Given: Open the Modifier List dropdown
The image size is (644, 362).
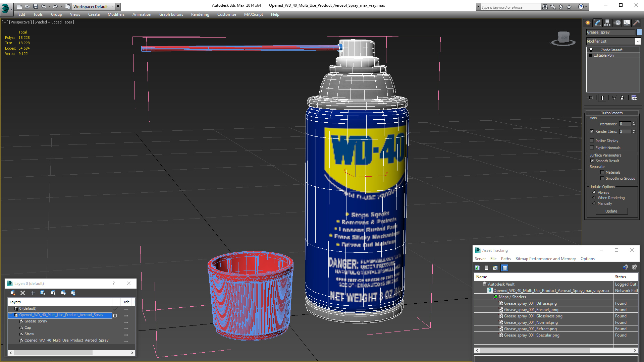Looking at the screenshot, I should pos(638,41).
